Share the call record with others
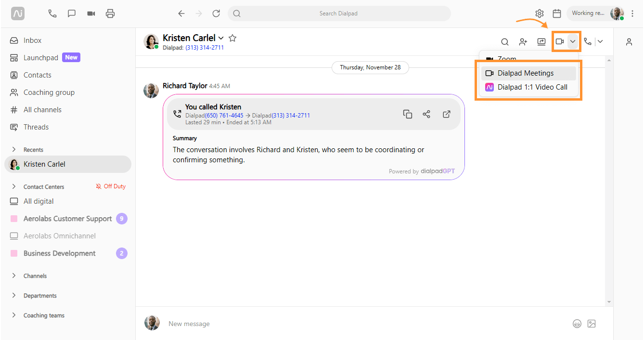 click(427, 114)
